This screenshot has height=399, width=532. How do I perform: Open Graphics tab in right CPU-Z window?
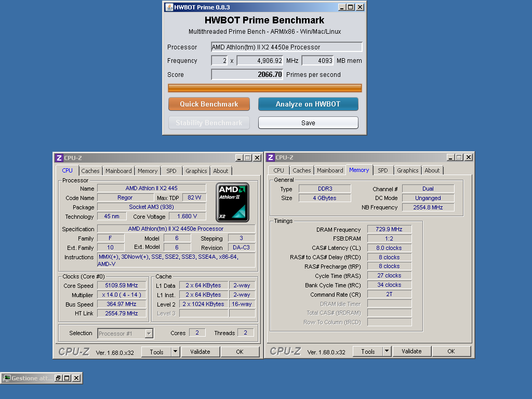407,170
